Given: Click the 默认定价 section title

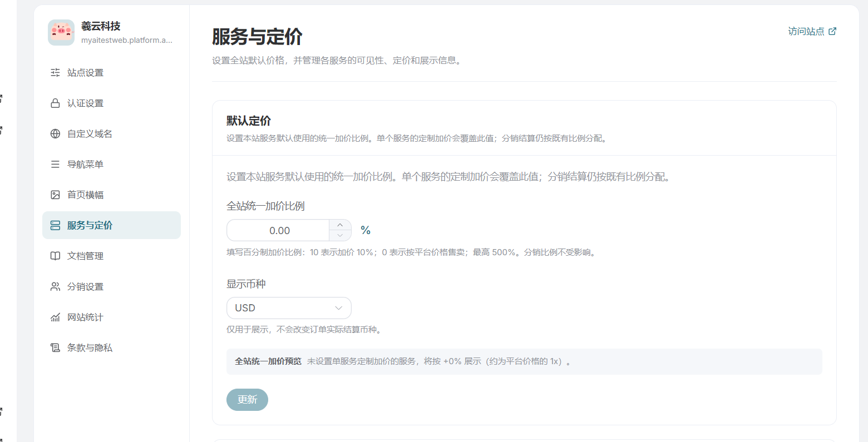Looking at the screenshot, I should tap(249, 121).
